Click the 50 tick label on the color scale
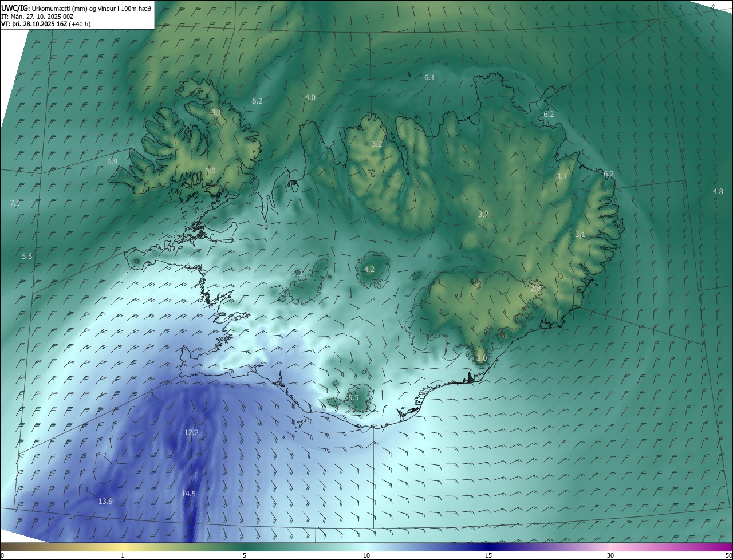 coord(728,555)
